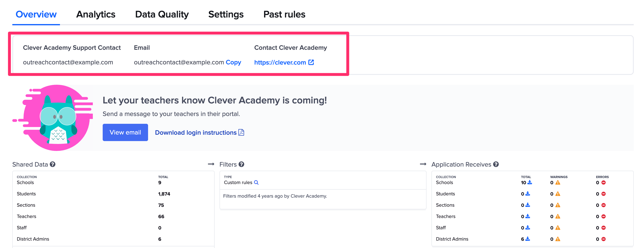
Task: Open the Data Quality tab
Action: [x=162, y=14]
